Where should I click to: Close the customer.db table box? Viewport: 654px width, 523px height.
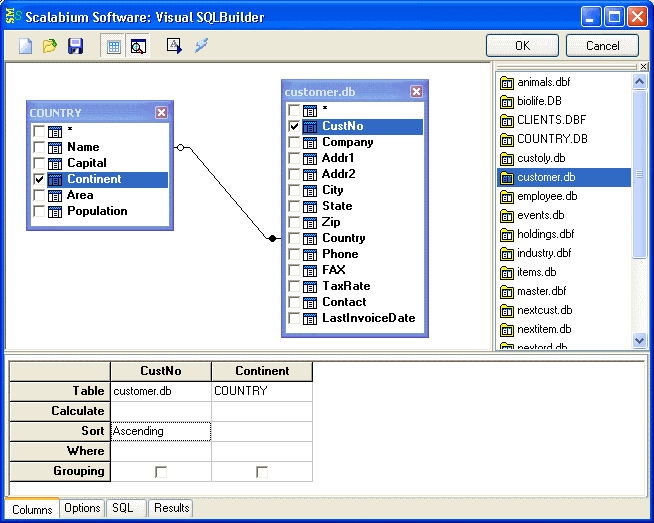click(416, 91)
